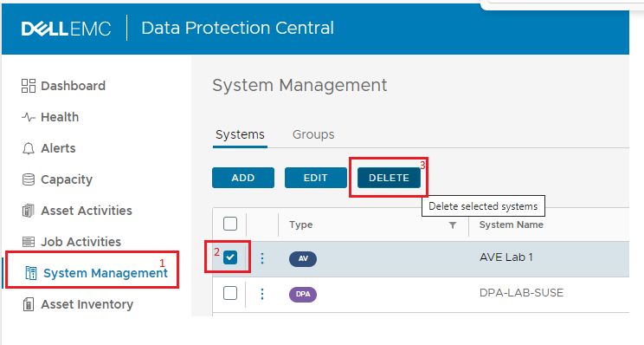Open Asset Activities page

pyautogui.click(x=87, y=211)
